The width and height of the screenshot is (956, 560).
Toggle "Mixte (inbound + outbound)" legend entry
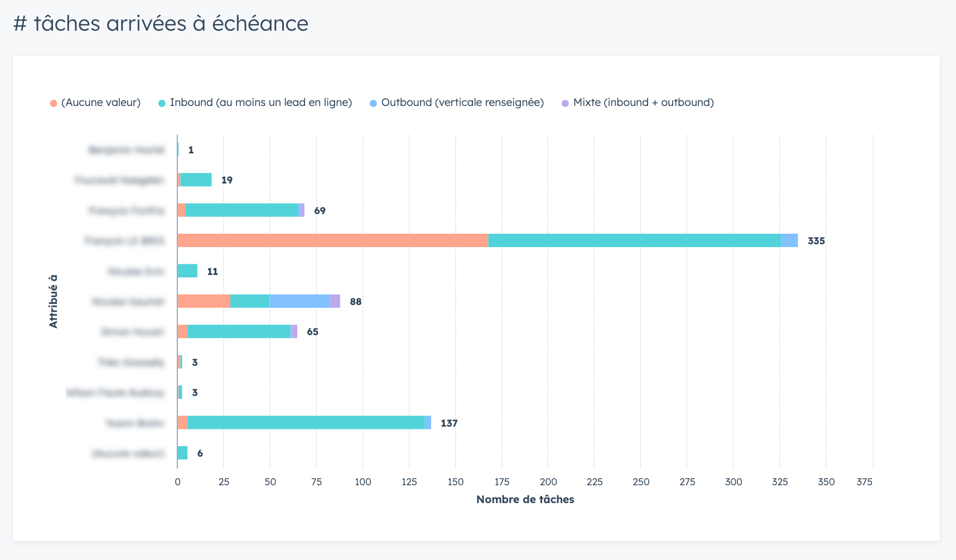pos(643,103)
